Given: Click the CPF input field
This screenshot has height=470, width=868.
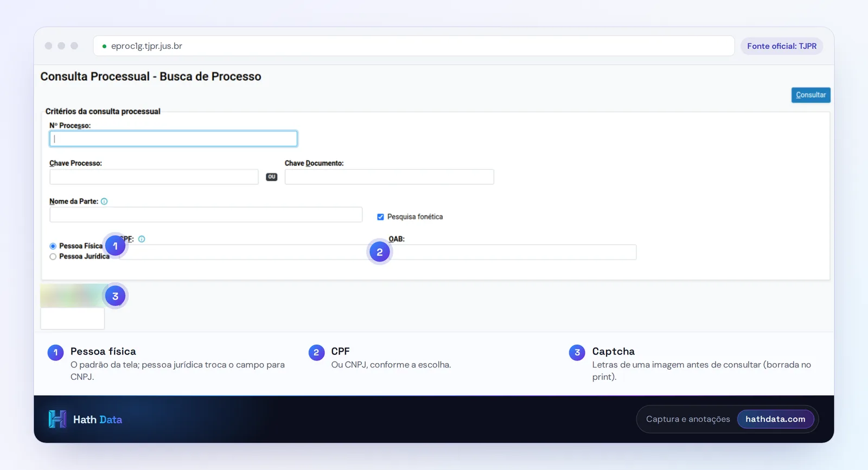Looking at the screenshot, I should [244, 252].
